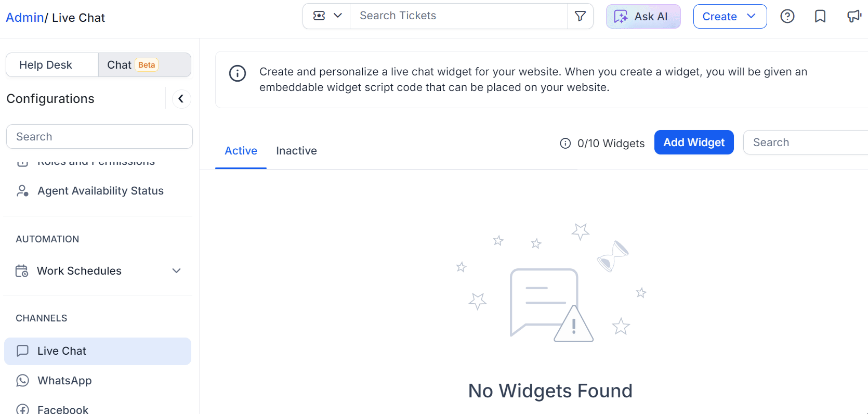This screenshot has height=414, width=868.
Task: Click the filter funnel icon
Action: (x=580, y=16)
